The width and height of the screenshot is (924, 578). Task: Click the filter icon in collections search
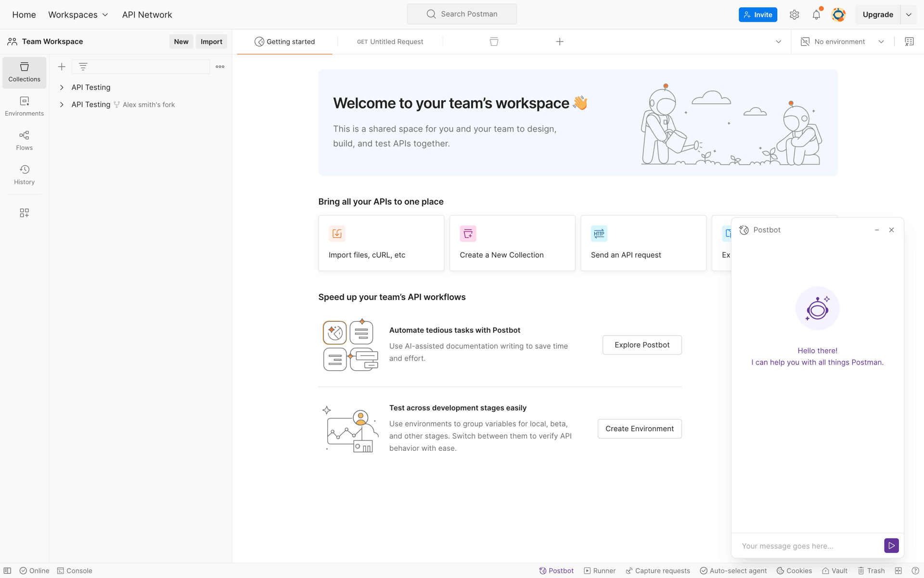click(x=83, y=66)
